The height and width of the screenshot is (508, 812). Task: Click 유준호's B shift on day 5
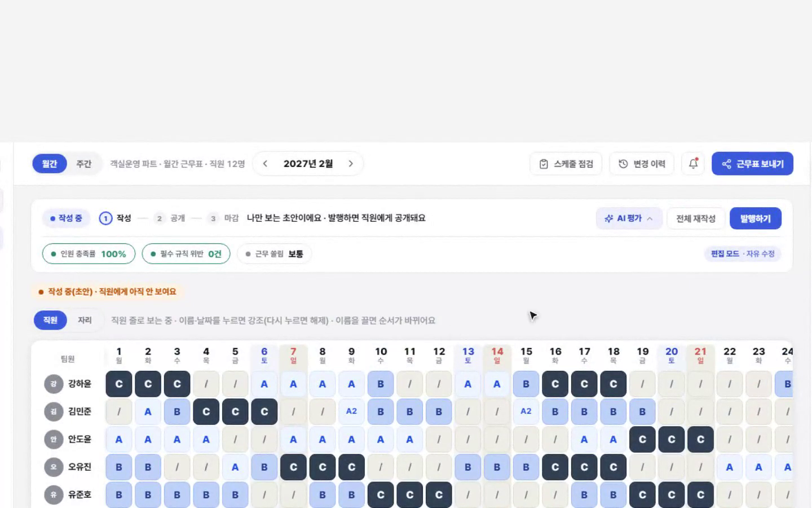[235, 494]
